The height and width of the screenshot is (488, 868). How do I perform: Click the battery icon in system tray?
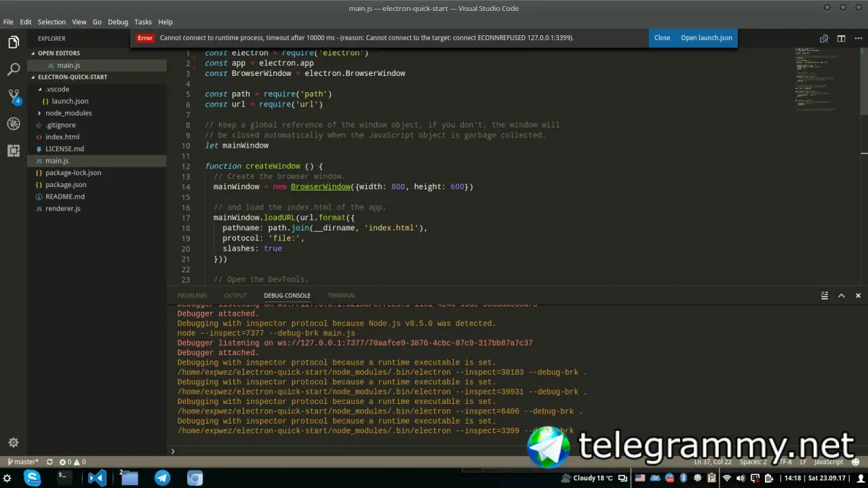pos(769,478)
